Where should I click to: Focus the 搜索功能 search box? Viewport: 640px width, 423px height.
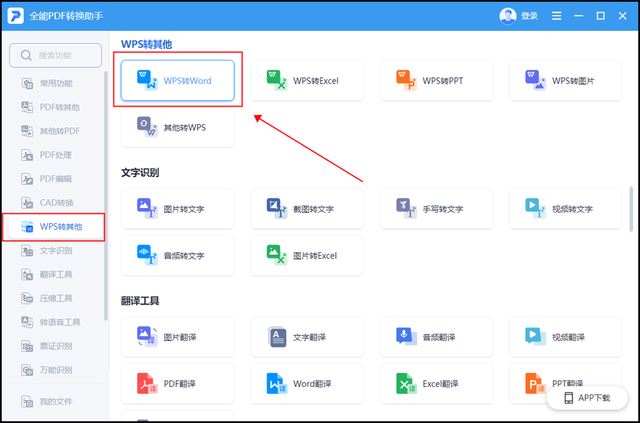click(x=56, y=55)
